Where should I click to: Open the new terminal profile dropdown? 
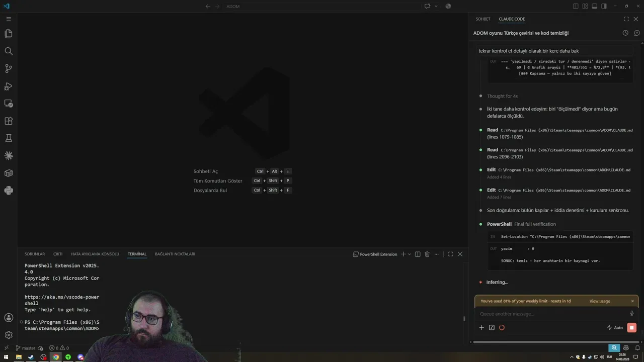point(410,254)
